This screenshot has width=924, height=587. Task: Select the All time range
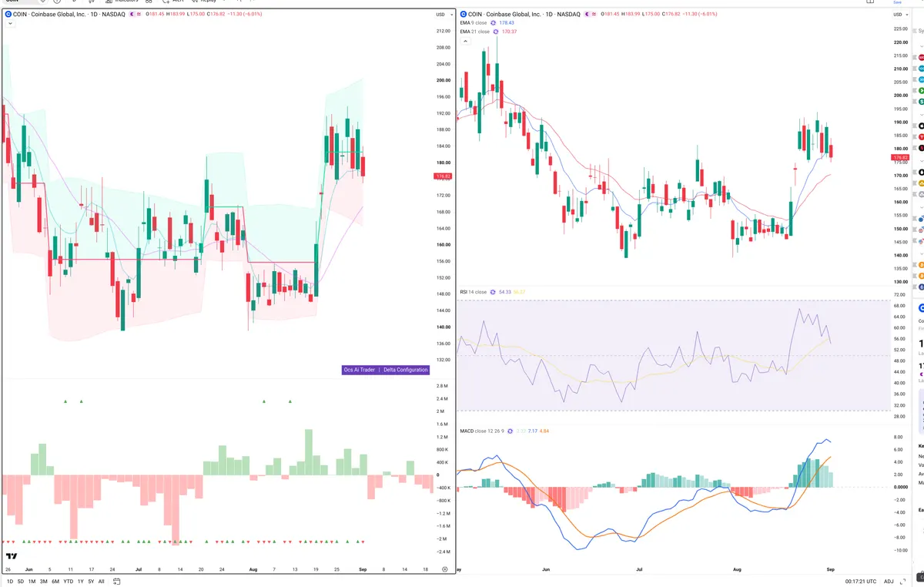102,581
